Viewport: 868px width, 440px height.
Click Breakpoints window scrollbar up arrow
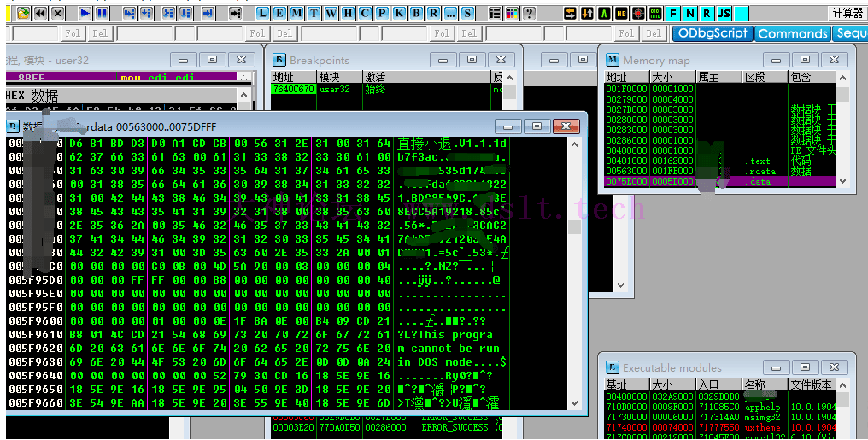[510, 77]
